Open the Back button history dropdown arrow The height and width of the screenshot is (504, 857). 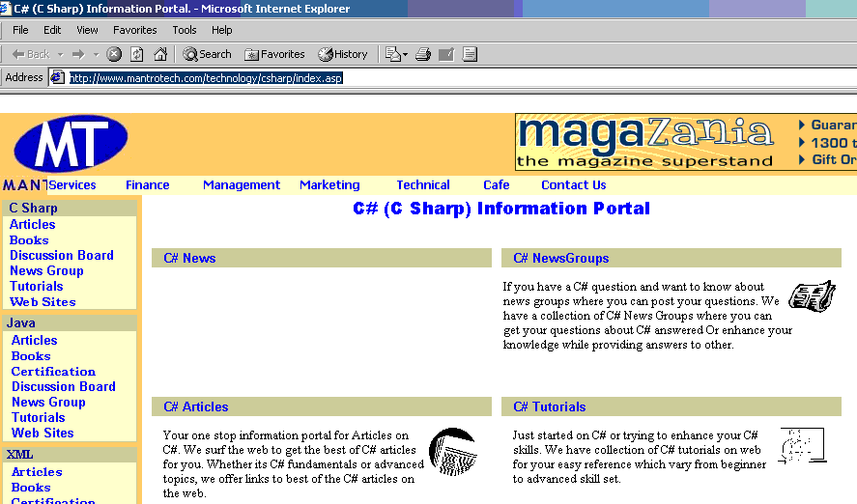coord(60,54)
